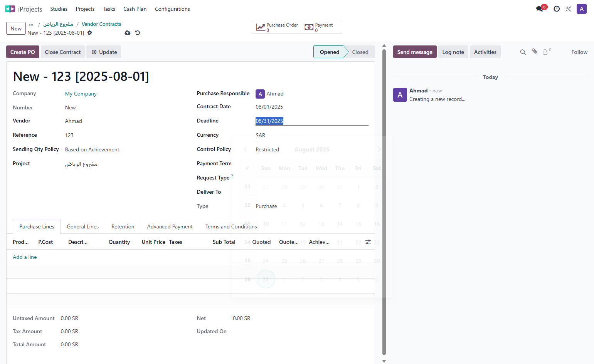The height and width of the screenshot is (364, 594).
Task: Go to previous month in the date picker
Action: click(x=245, y=149)
